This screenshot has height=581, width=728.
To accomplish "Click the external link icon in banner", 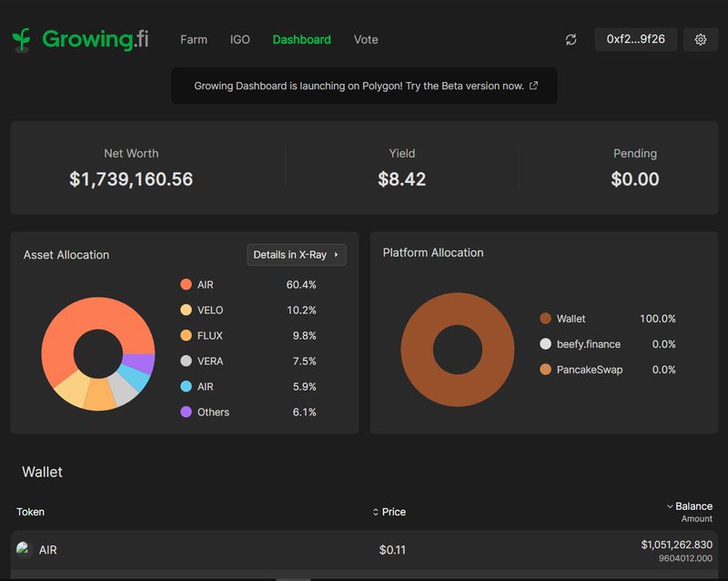I will point(533,87).
